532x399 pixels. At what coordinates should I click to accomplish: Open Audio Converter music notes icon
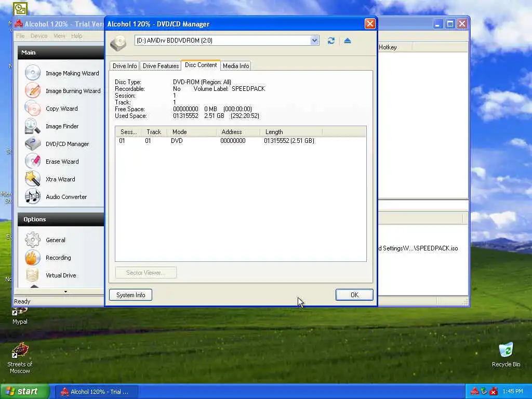33,196
